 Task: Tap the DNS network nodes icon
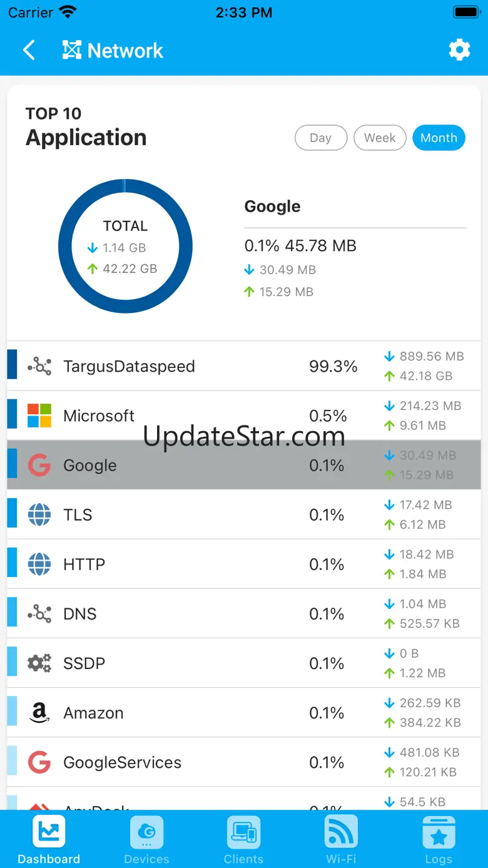coord(39,614)
